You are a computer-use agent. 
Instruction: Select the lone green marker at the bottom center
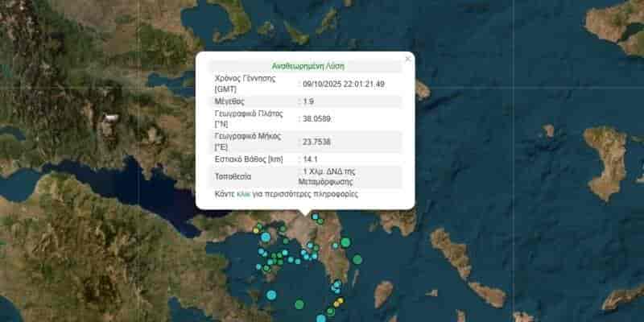[299, 304]
